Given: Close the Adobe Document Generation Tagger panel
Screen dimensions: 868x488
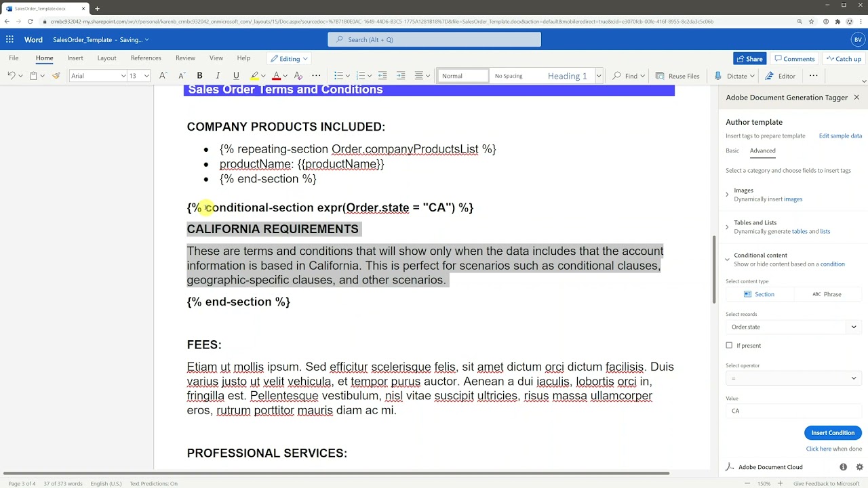Looking at the screenshot, I should coord(856,98).
